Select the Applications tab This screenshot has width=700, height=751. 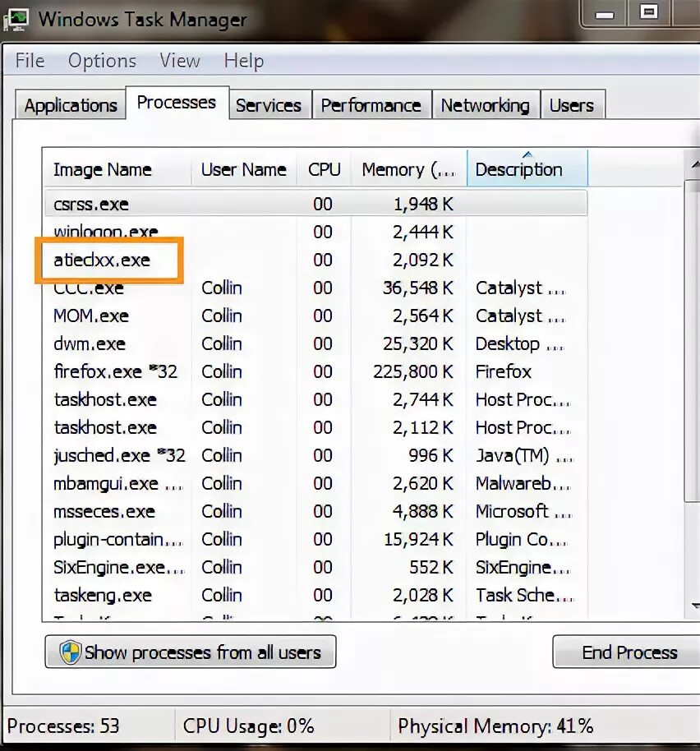pyautogui.click(x=70, y=104)
